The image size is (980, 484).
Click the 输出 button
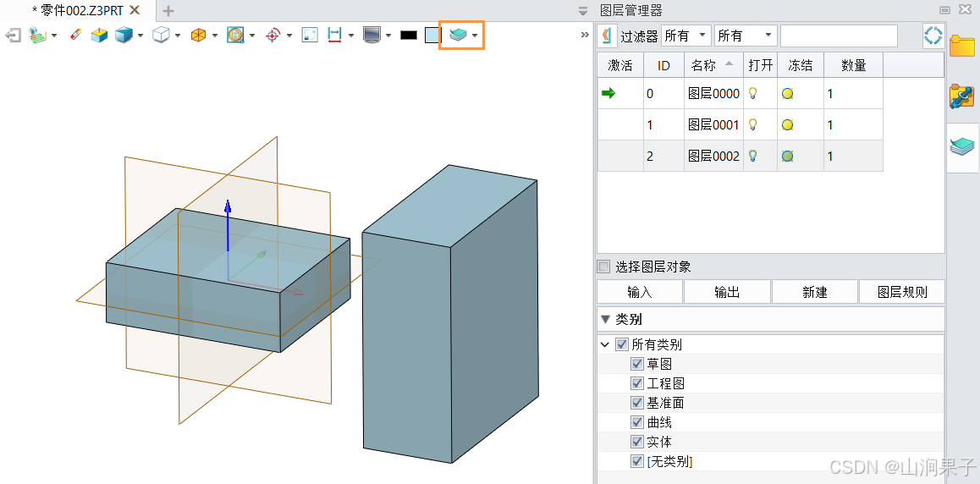[x=727, y=292]
